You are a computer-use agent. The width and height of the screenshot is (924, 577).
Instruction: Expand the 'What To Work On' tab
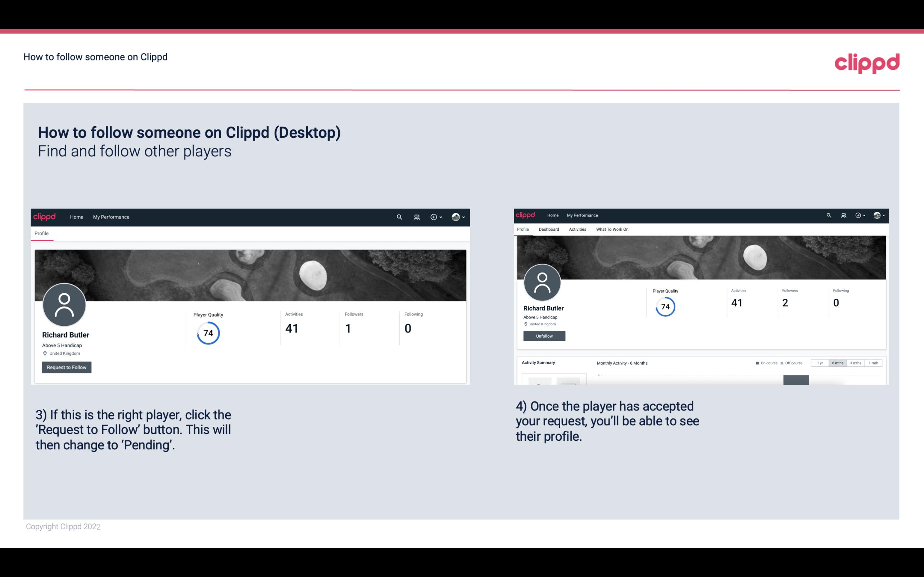(x=612, y=229)
